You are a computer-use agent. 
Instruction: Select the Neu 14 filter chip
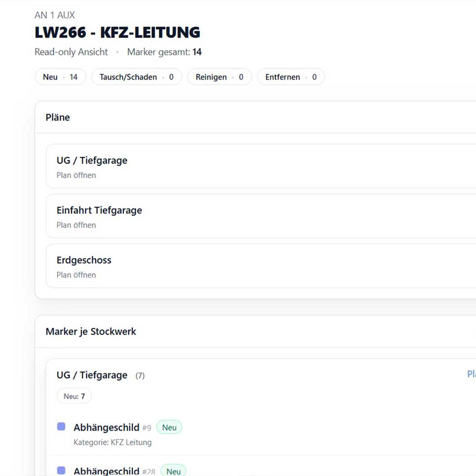click(x=60, y=77)
